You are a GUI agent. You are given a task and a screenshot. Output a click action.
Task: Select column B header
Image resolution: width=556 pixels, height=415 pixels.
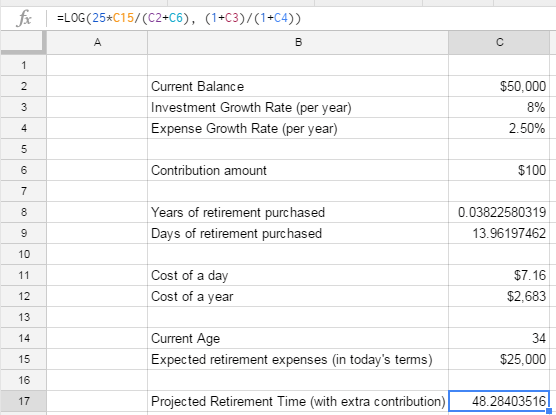click(x=298, y=43)
